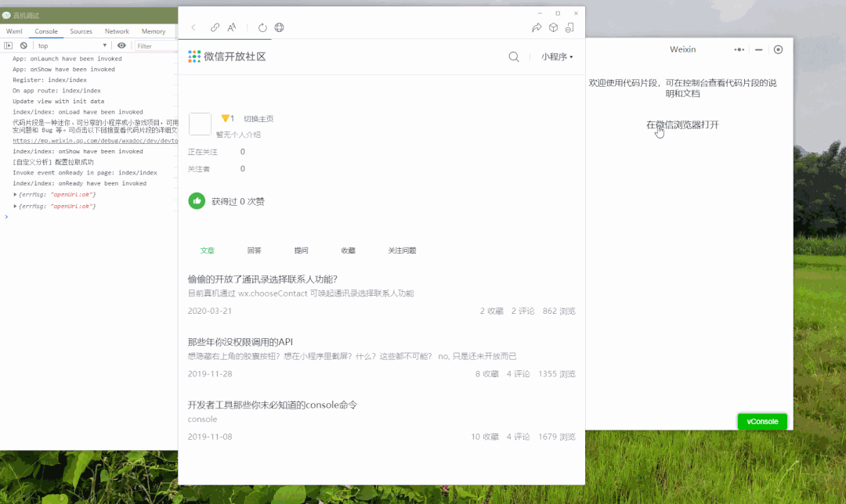Select the 关注问题 tab
The height and width of the screenshot is (504, 846).
(402, 250)
